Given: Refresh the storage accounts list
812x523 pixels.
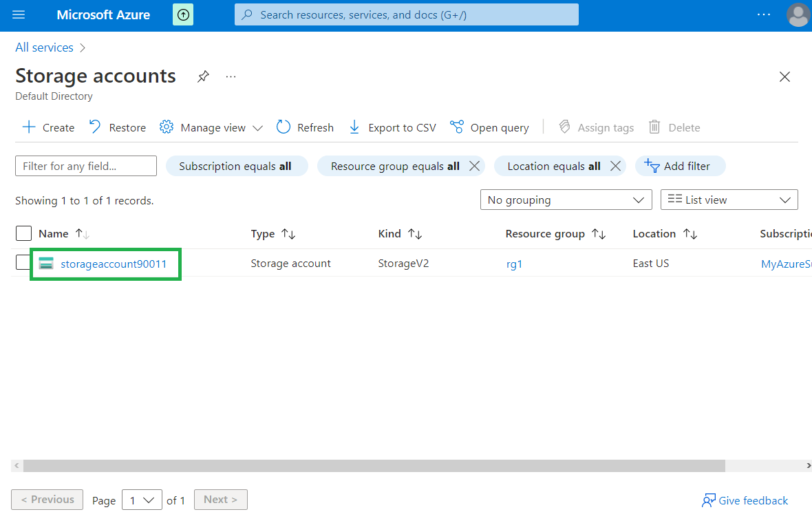Looking at the screenshot, I should coord(305,127).
